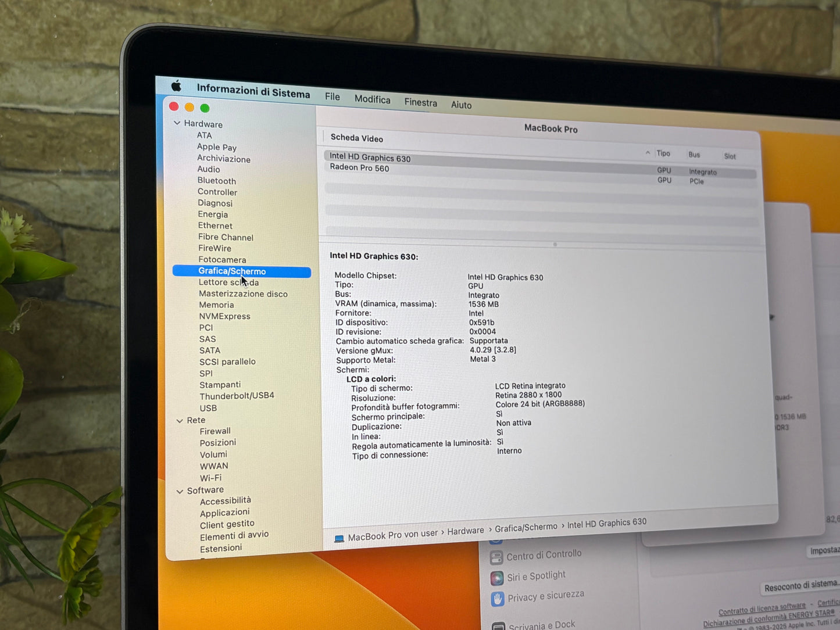The width and height of the screenshot is (840, 630).
Task: Select Memoria in the sidebar
Action: tap(216, 305)
